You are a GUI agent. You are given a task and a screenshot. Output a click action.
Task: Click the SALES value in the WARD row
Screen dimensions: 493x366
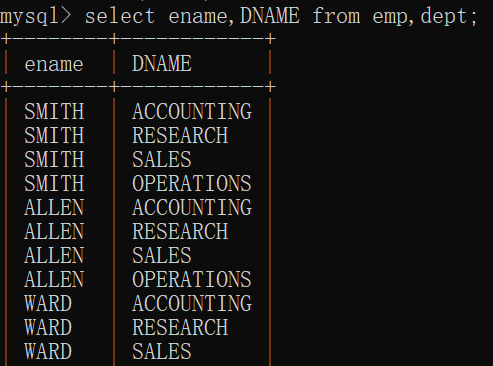[x=162, y=351]
